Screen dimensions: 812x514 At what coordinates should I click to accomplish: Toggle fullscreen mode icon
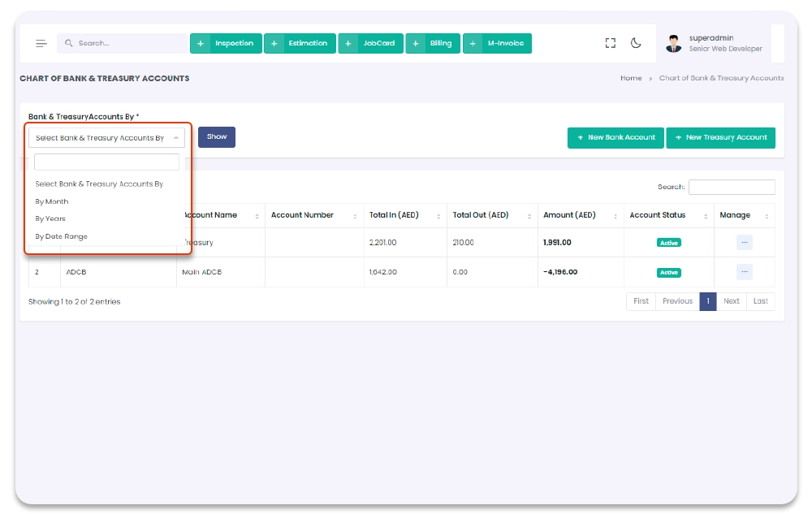click(611, 44)
